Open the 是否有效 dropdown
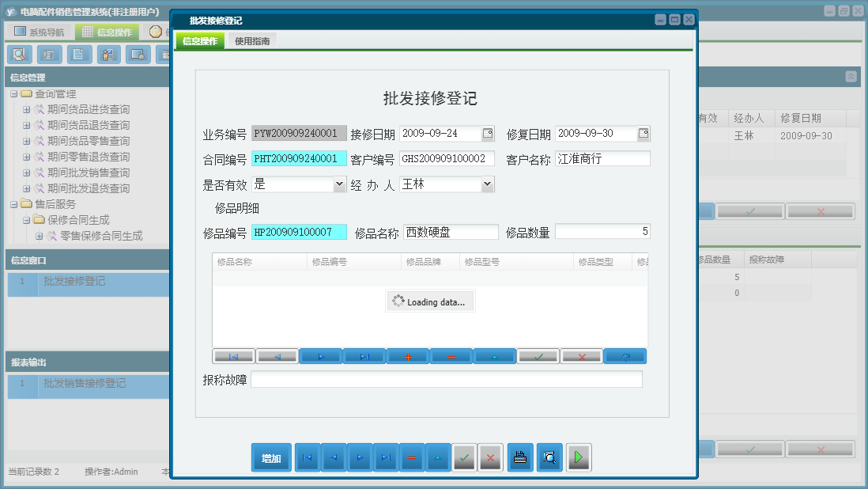Viewport: 868px width, 489px height. [x=338, y=184]
